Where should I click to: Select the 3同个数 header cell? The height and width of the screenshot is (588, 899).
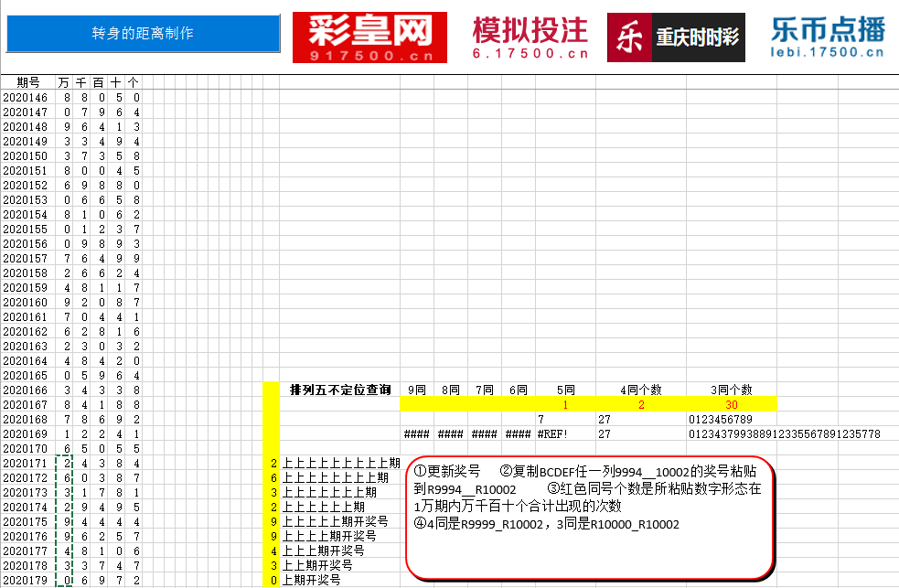point(732,390)
